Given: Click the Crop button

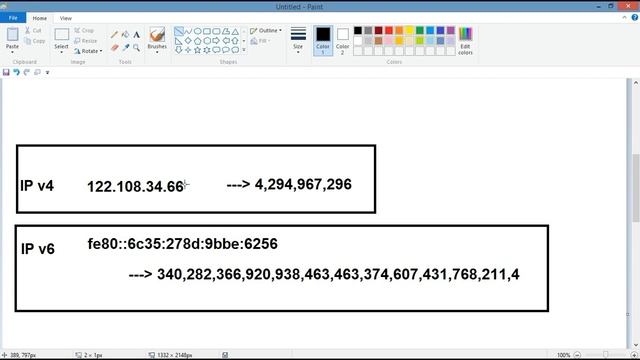Looking at the screenshot, I should [x=84, y=31].
